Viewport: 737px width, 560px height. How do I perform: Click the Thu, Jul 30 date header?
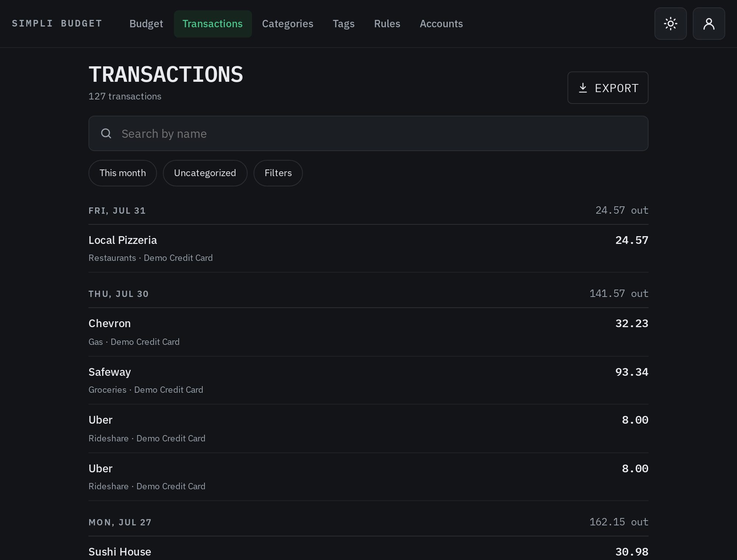tap(118, 294)
